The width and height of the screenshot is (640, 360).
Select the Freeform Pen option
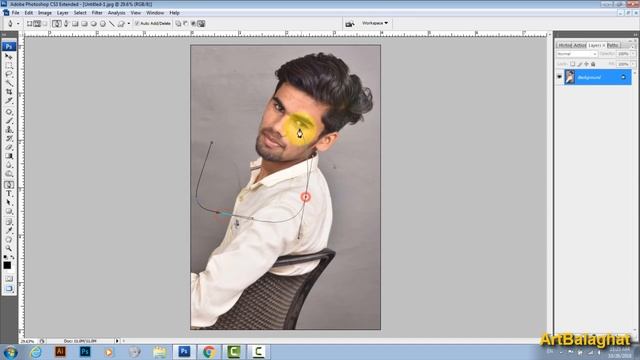click(x=66, y=24)
